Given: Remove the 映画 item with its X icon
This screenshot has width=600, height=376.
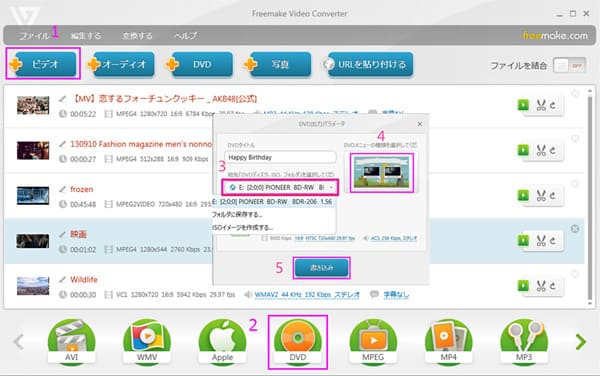Looking at the screenshot, I should coord(575,229).
